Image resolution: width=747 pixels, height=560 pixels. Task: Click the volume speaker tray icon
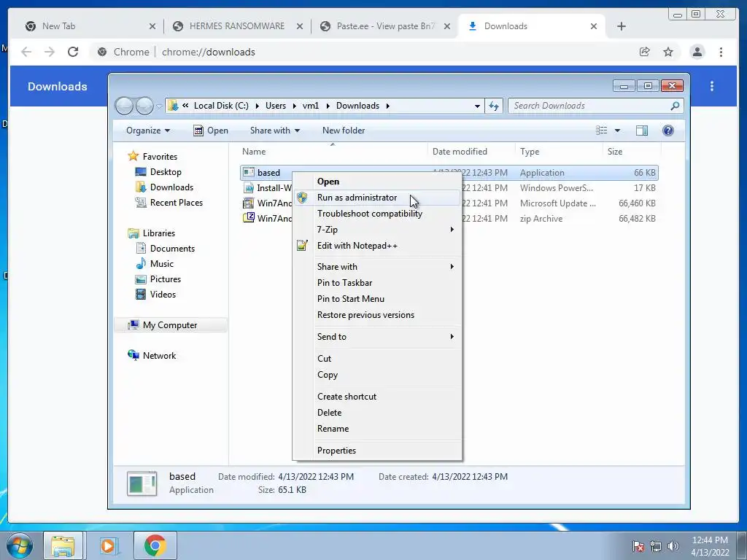673,546
